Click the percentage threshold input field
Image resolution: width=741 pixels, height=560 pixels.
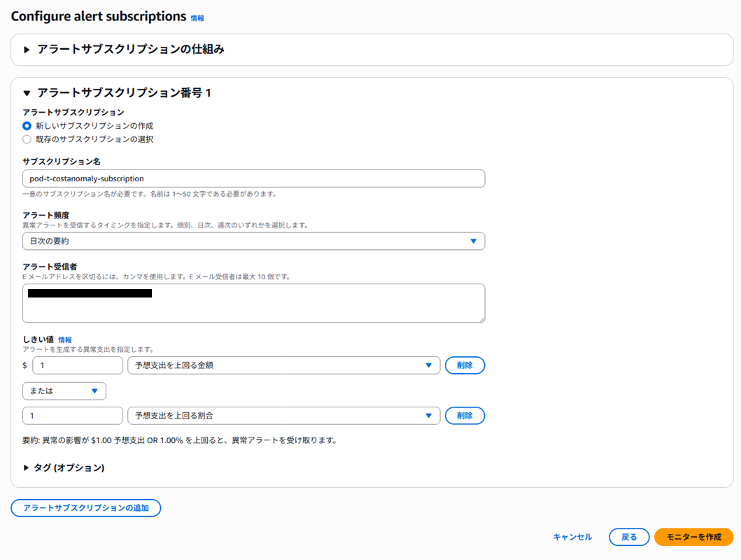[x=73, y=416]
